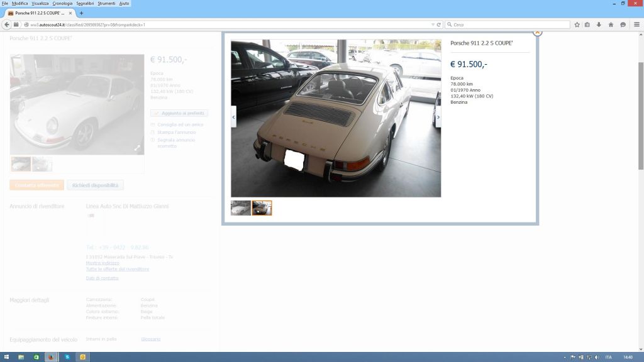Click Richiedi disponibilità button
This screenshot has height=362, width=644.
pos(96,185)
